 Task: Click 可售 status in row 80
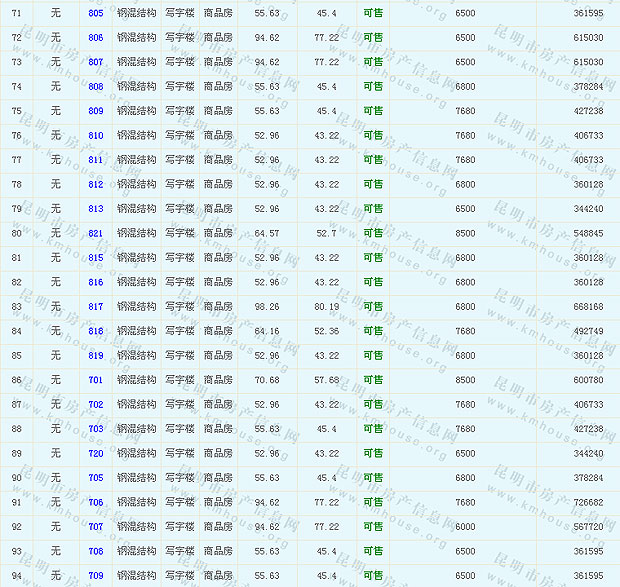(373, 233)
